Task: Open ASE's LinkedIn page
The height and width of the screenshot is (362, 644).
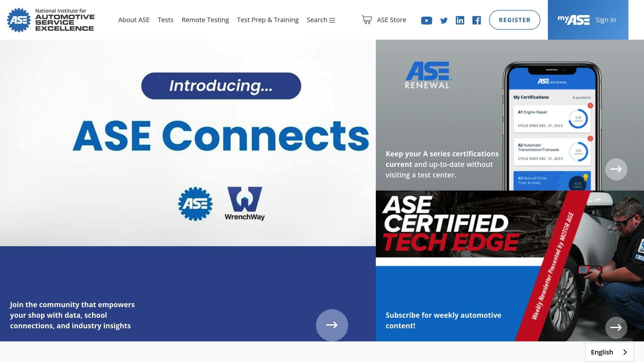Action: (x=460, y=20)
